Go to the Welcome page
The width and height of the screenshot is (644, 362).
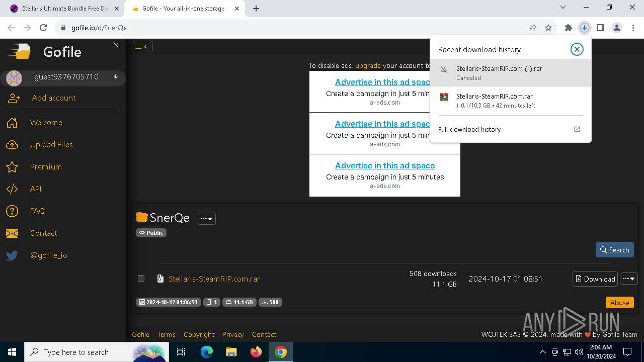coord(46,122)
